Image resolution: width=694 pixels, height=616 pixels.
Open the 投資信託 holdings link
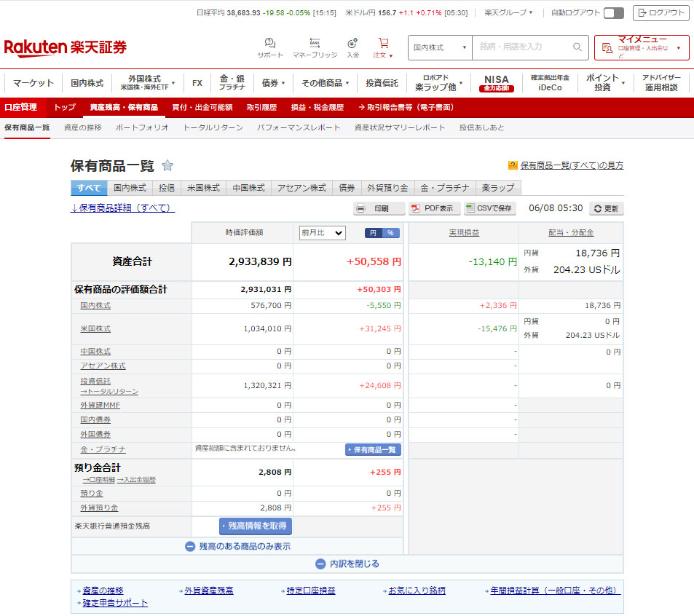pyautogui.click(x=95, y=381)
